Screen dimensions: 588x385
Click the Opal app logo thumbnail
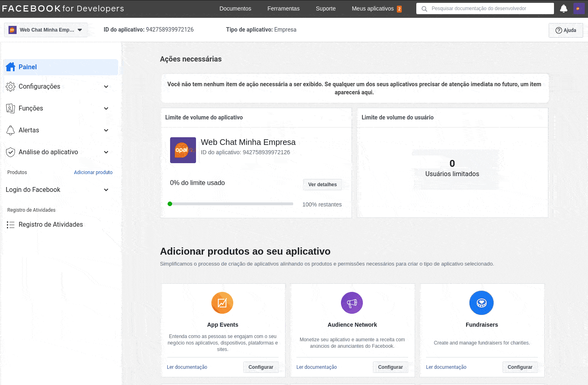183,150
